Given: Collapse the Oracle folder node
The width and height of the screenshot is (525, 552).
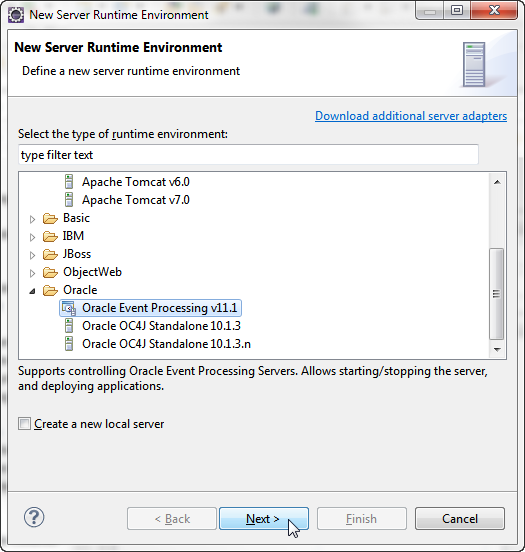Looking at the screenshot, I should coord(32,291).
